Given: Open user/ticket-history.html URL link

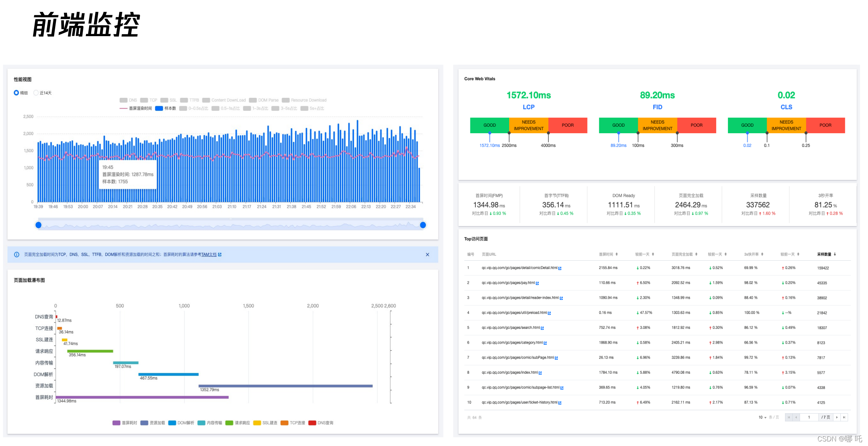Looking at the screenshot, I should coord(519,402).
